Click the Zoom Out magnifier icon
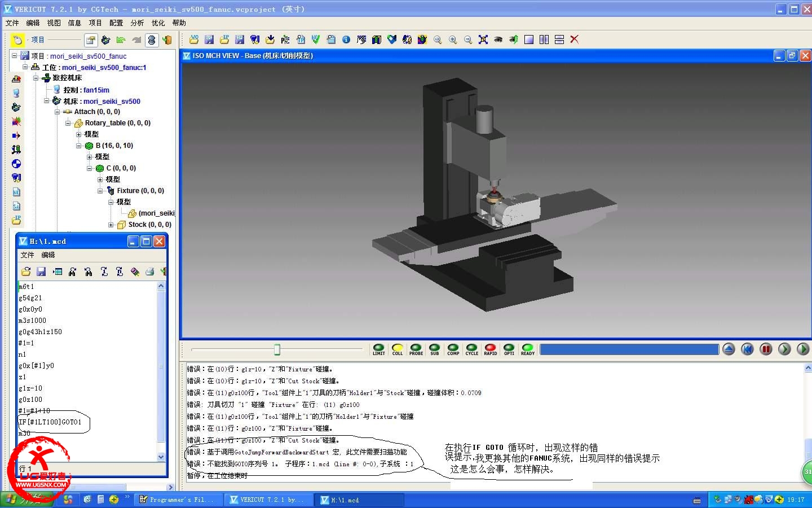Image resolution: width=812 pixels, height=508 pixels. [468, 40]
